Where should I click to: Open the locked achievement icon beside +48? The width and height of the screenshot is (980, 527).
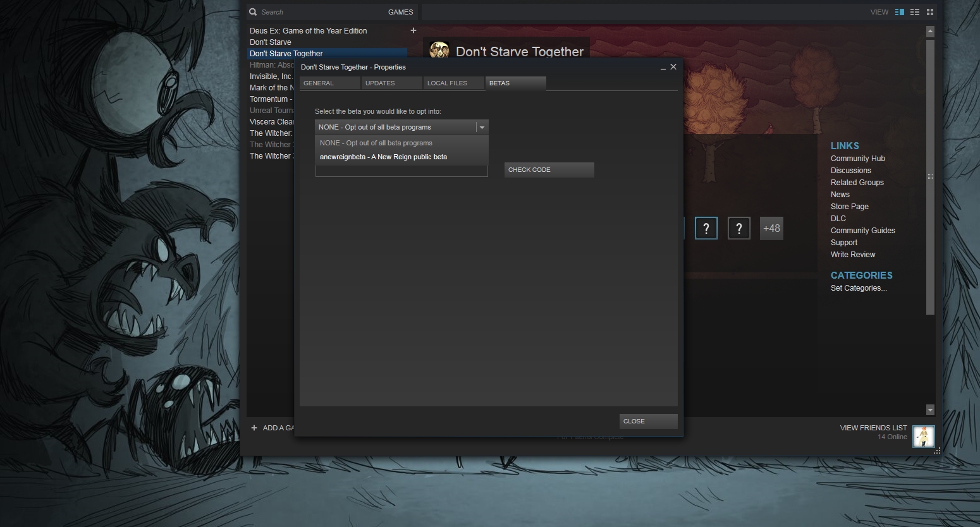click(739, 228)
